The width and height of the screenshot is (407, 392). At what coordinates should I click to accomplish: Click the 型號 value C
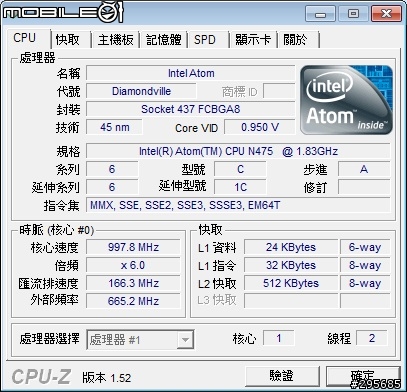coord(240,169)
